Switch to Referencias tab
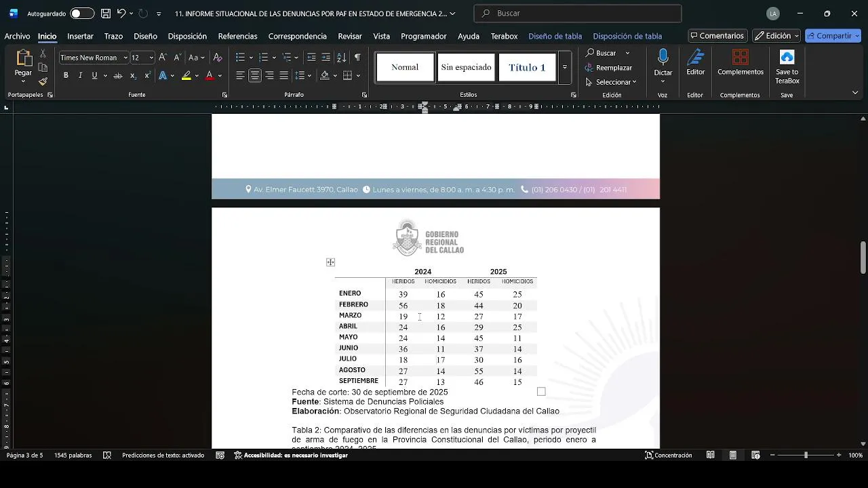Screen dimensions: 868x488 pyautogui.click(x=237, y=36)
